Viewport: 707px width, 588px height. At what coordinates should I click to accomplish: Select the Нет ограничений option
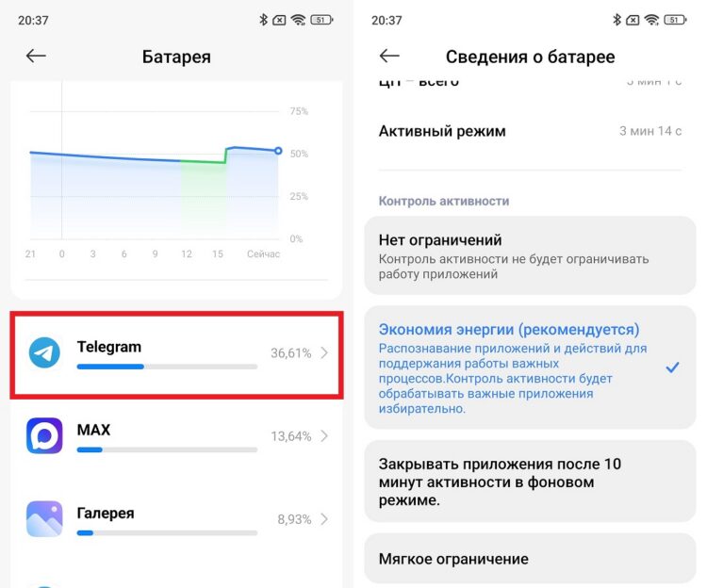coord(530,255)
